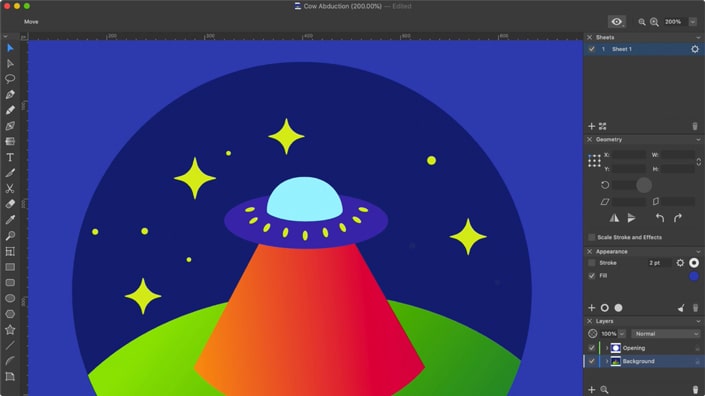Close the Appearance panel

pyautogui.click(x=589, y=252)
